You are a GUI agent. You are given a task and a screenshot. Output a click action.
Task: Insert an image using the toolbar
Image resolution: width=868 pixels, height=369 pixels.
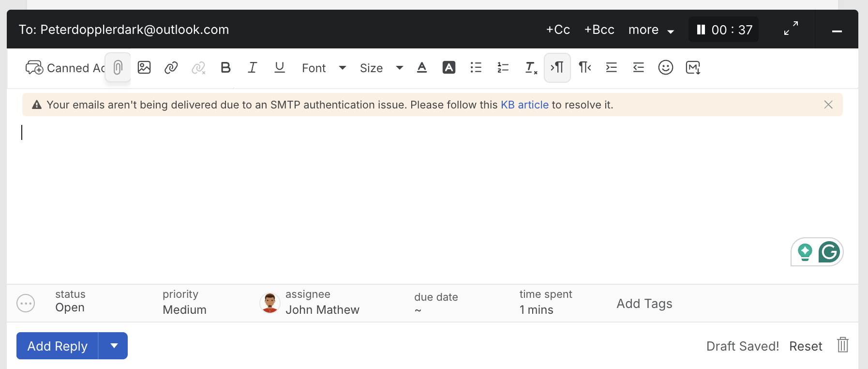tap(144, 67)
